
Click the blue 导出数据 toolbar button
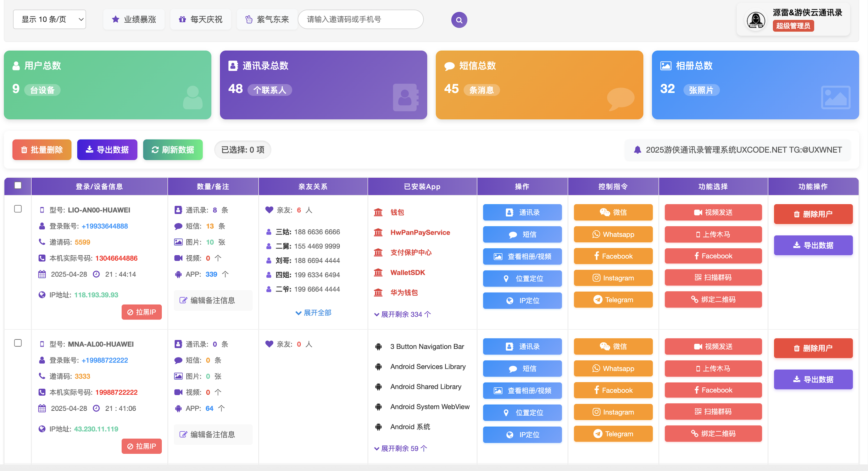click(107, 150)
